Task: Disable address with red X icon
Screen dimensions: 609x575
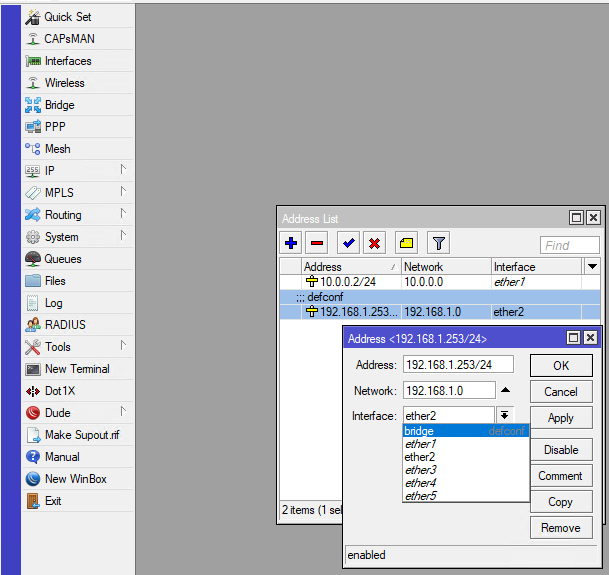Action: click(374, 243)
